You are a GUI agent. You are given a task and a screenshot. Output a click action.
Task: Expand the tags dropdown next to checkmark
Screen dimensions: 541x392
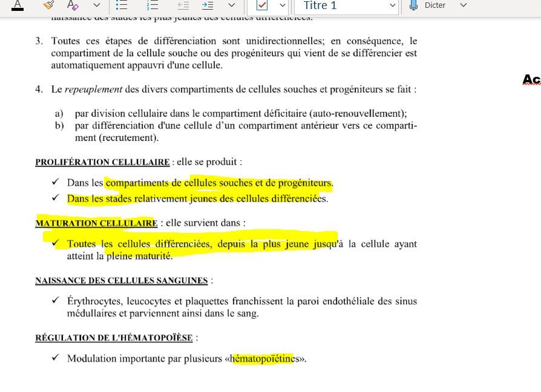[x=283, y=5]
